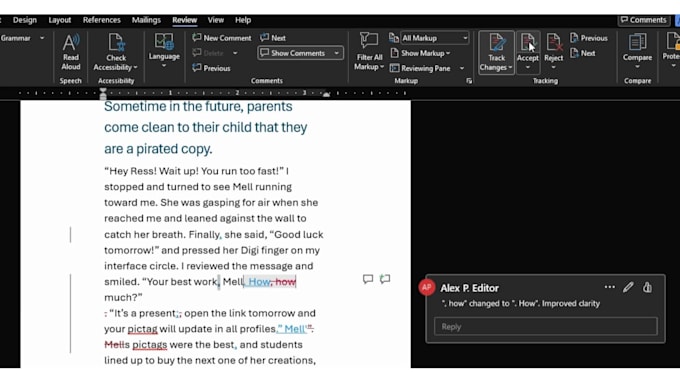Viewport: 680px width, 383px height.
Task: Expand the Language dropdown arrow
Action: pyautogui.click(x=164, y=66)
